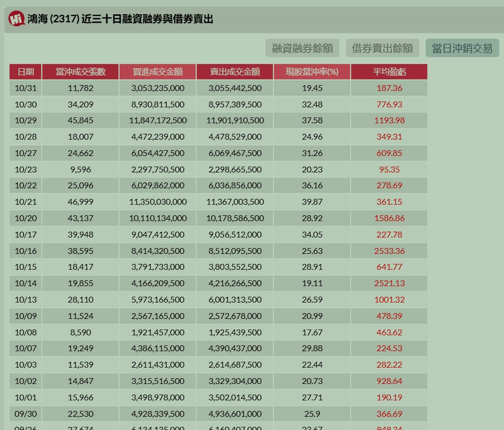
Task: Click average profit value 190.19
Action: pyautogui.click(x=389, y=398)
